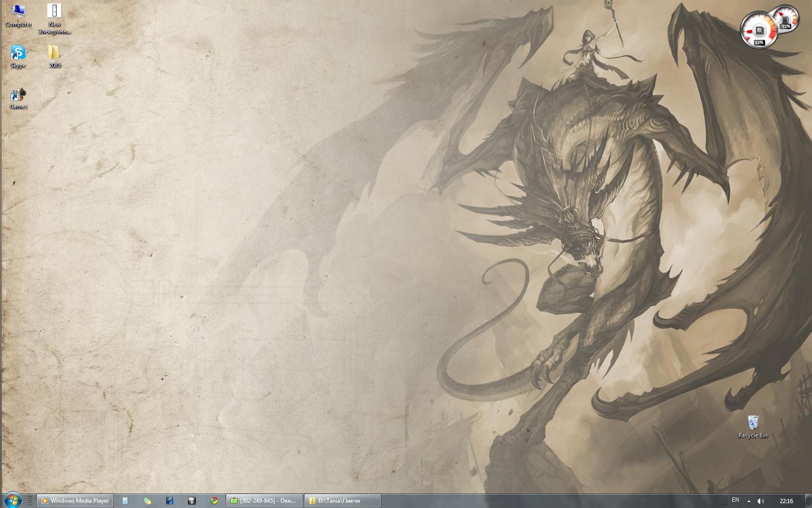Open the volume speaker tray icon

pos(760,501)
